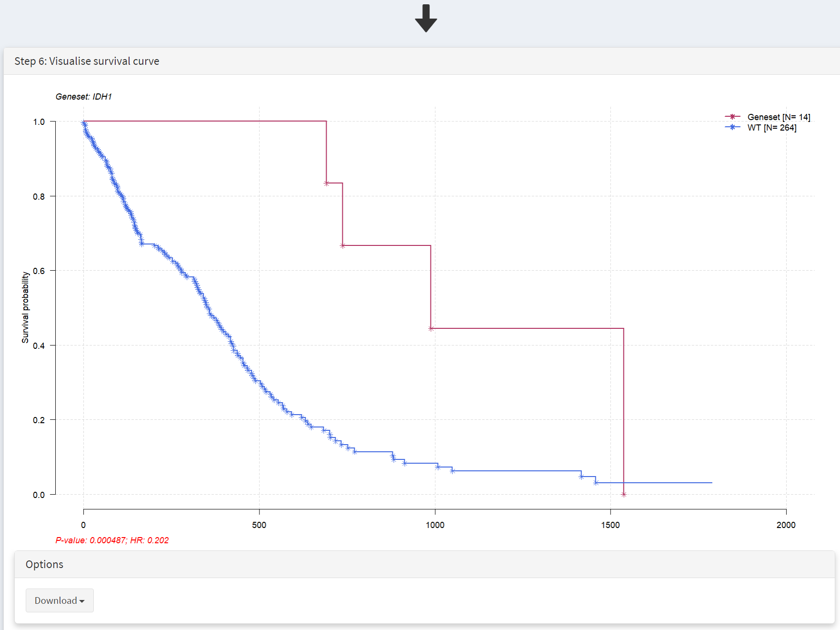Click the Options panel heading
This screenshot has height=630, width=840.
44,564
